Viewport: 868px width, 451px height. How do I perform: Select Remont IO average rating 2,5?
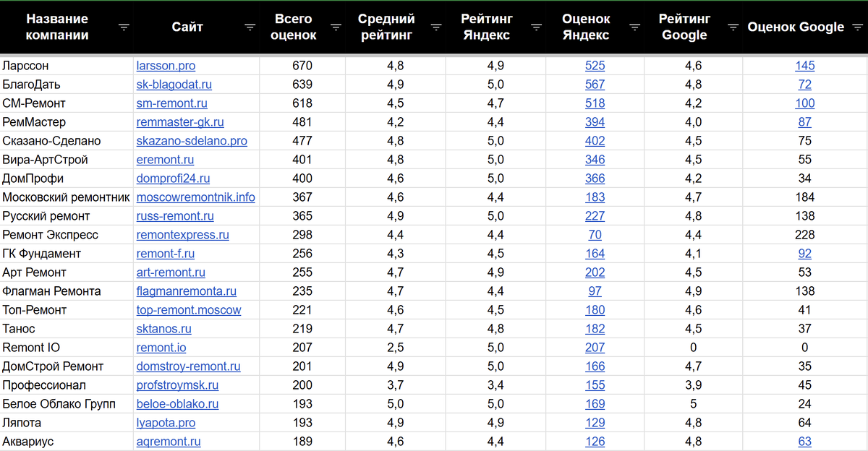click(396, 348)
